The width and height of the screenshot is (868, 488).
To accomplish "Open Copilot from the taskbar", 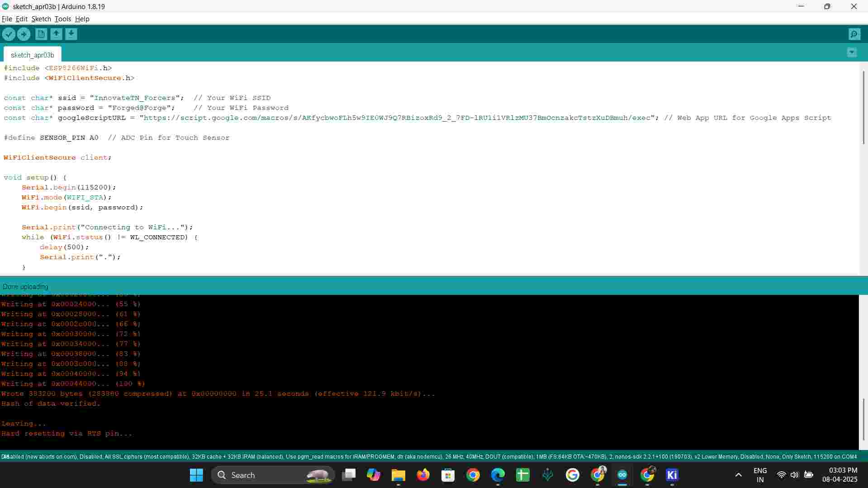I will 374,475.
